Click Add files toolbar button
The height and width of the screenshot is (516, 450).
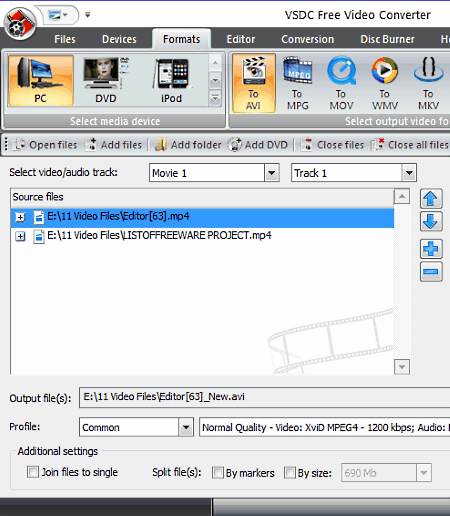click(113, 145)
